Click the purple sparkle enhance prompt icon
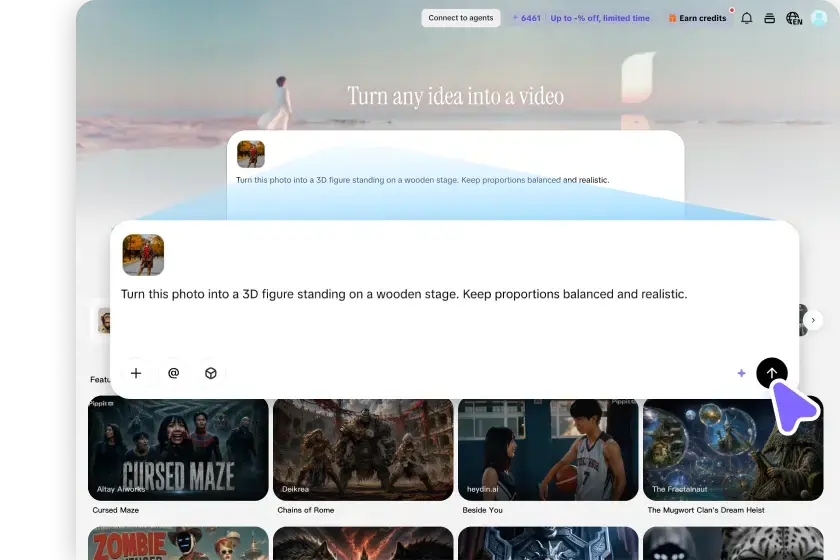Image resolution: width=840 pixels, height=560 pixels. pos(741,373)
